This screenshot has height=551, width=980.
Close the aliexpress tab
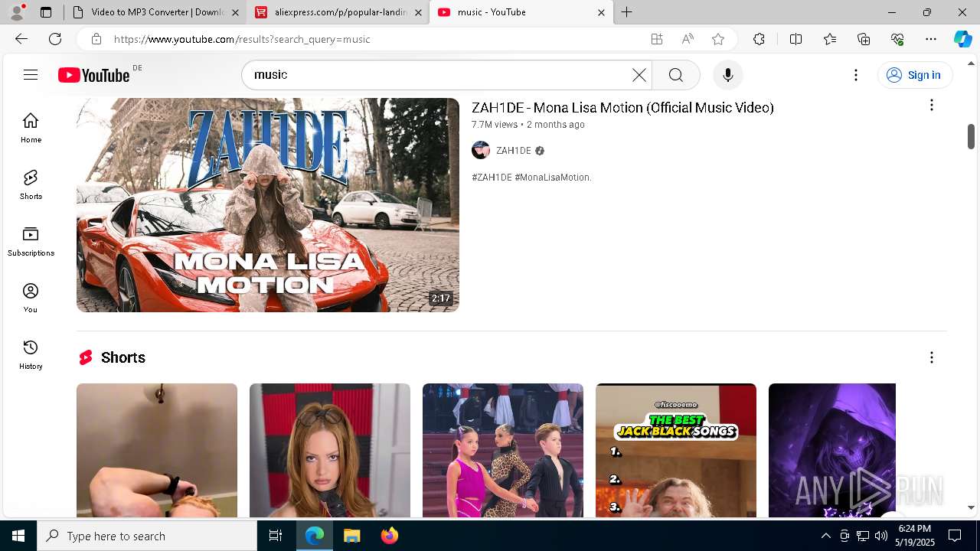coord(418,12)
